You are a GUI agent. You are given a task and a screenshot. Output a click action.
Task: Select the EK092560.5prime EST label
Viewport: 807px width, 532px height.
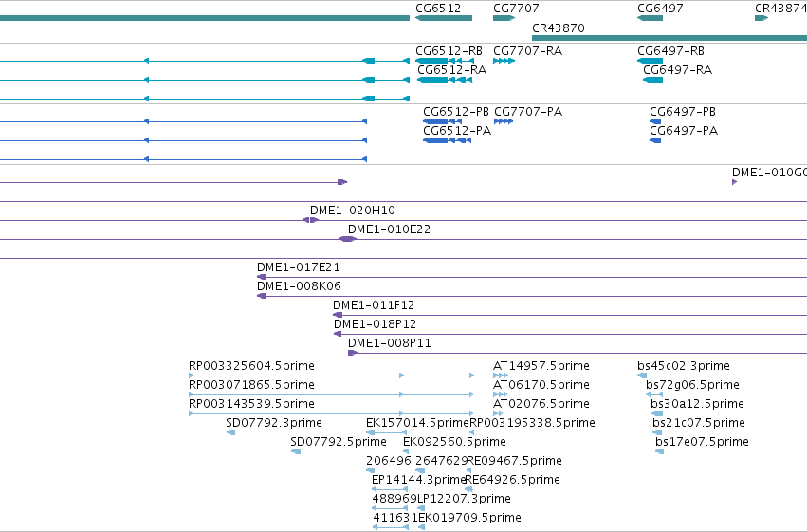coord(454,442)
